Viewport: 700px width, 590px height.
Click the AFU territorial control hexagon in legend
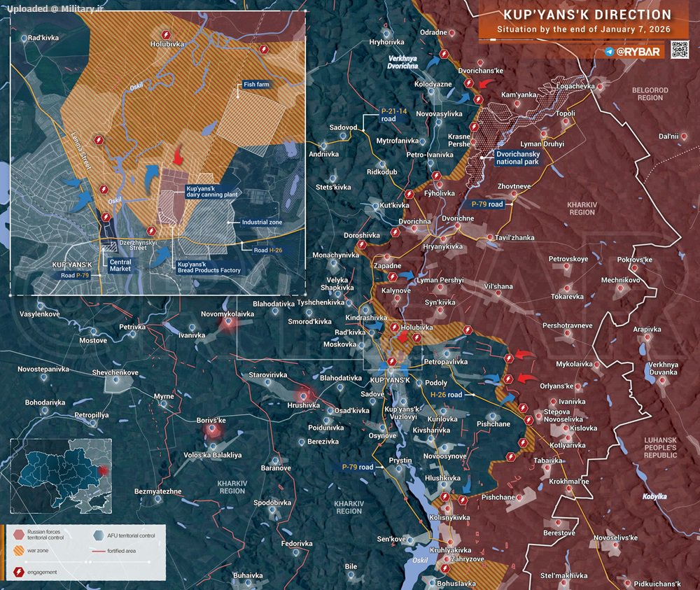(x=99, y=535)
